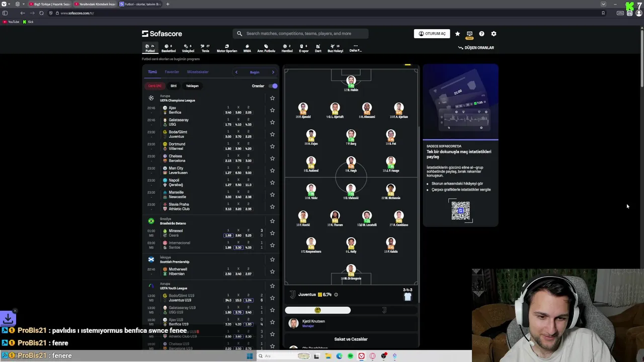The width and height of the screenshot is (644, 362).
Task: Go to the next day with the right arrow
Action: tap(273, 72)
